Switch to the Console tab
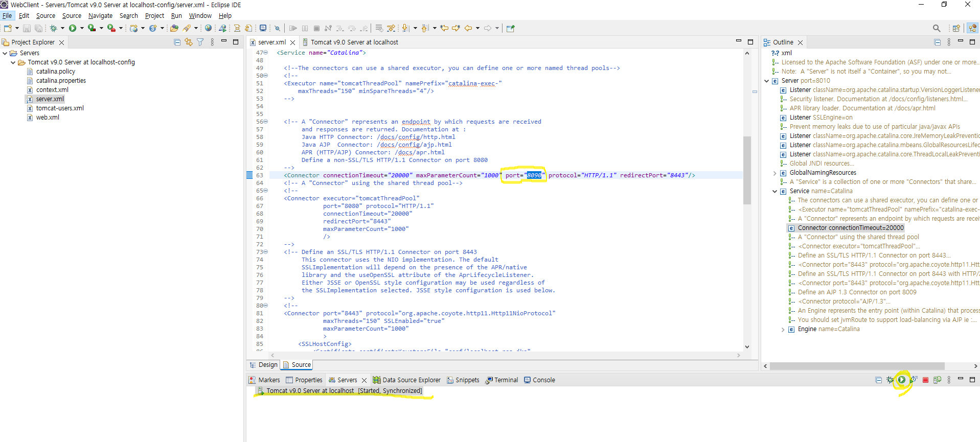 click(x=539, y=380)
